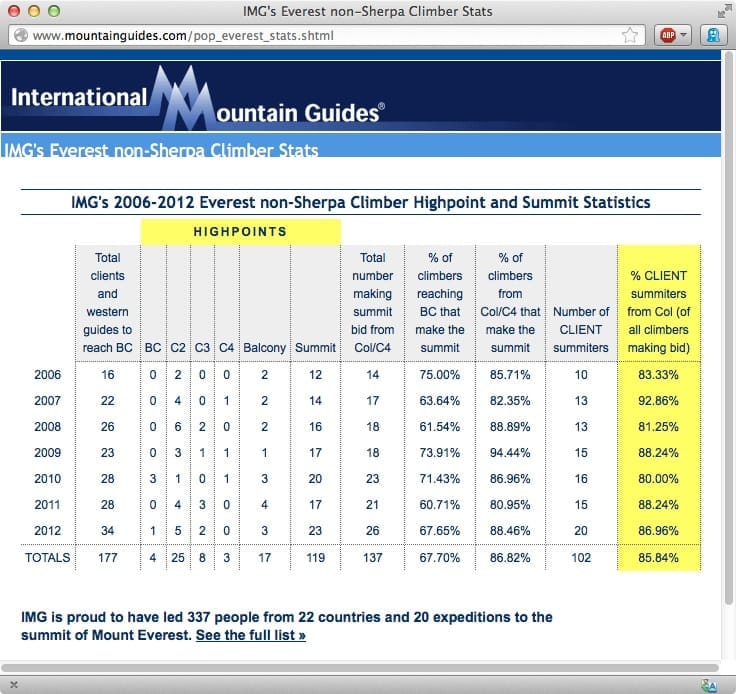
Task: Click the 2011 row label
Action: coord(47,505)
